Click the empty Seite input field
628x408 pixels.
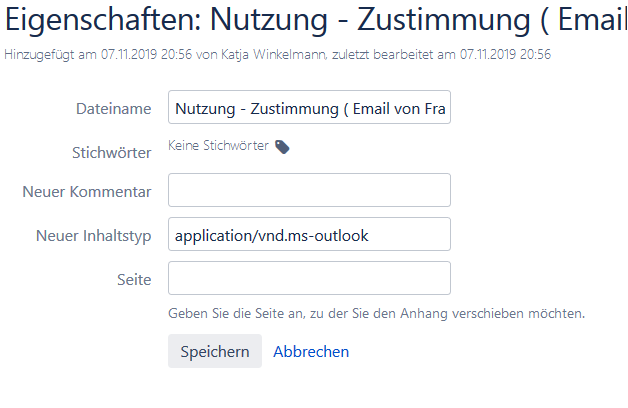point(309,278)
